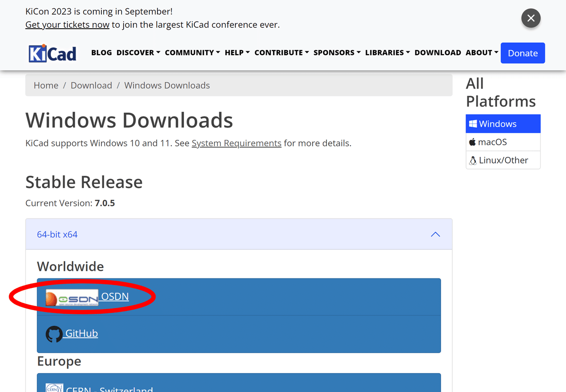Viewport: 566px width, 392px height.
Task: Click the Apple logo icon beside macOS
Action: click(x=473, y=142)
